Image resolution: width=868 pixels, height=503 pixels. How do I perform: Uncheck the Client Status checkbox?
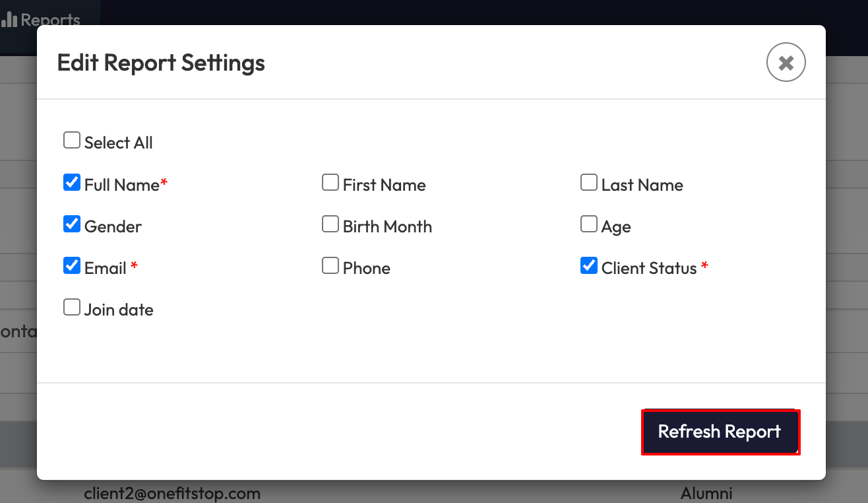pos(589,266)
